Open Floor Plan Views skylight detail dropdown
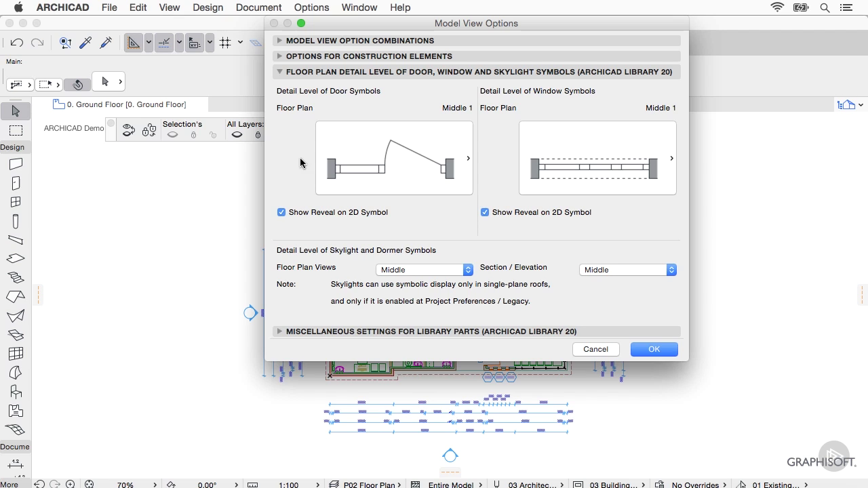The width and height of the screenshot is (868, 488). click(x=425, y=270)
